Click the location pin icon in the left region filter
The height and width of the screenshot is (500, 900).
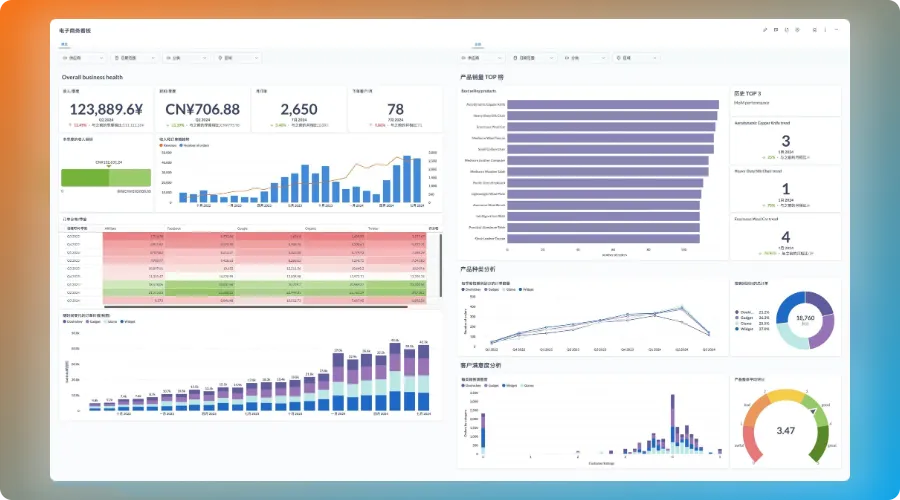tap(221, 58)
